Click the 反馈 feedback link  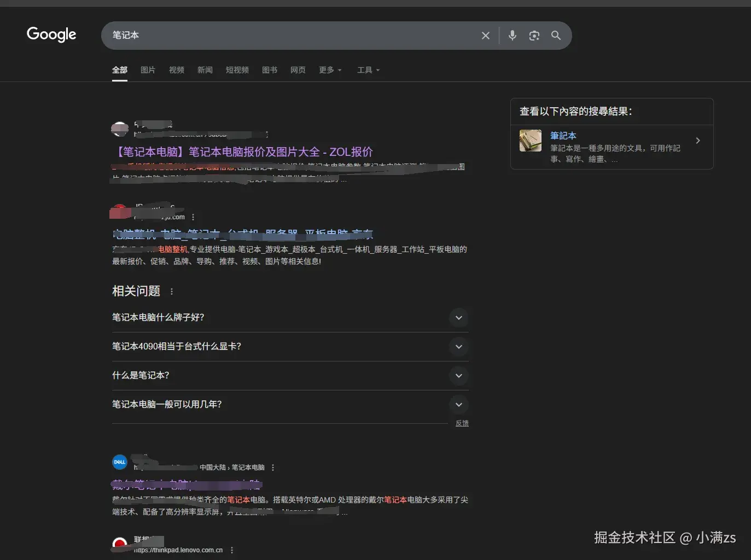(461, 423)
